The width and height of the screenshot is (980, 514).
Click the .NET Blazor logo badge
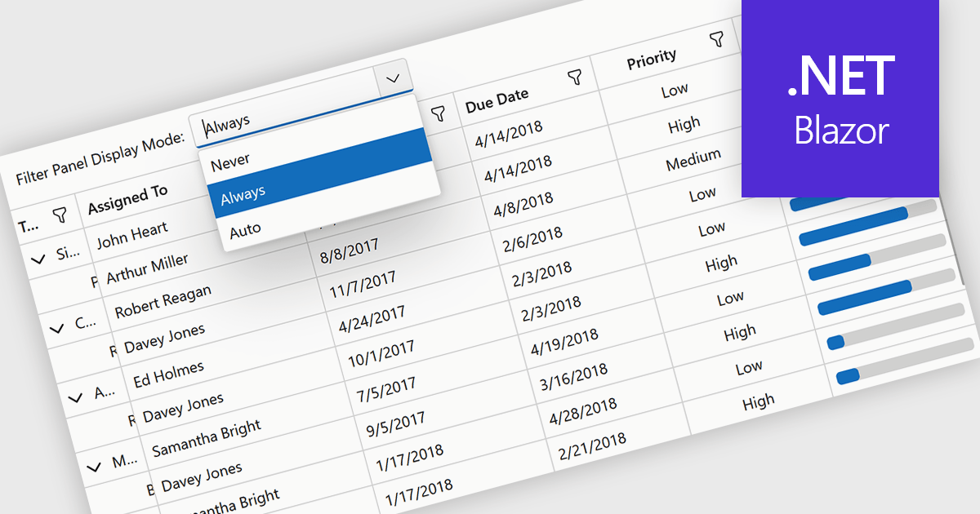[840, 99]
